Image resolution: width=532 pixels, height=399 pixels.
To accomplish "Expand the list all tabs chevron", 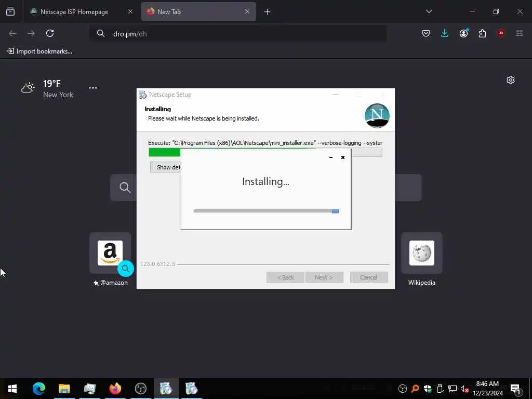I will (429, 11).
